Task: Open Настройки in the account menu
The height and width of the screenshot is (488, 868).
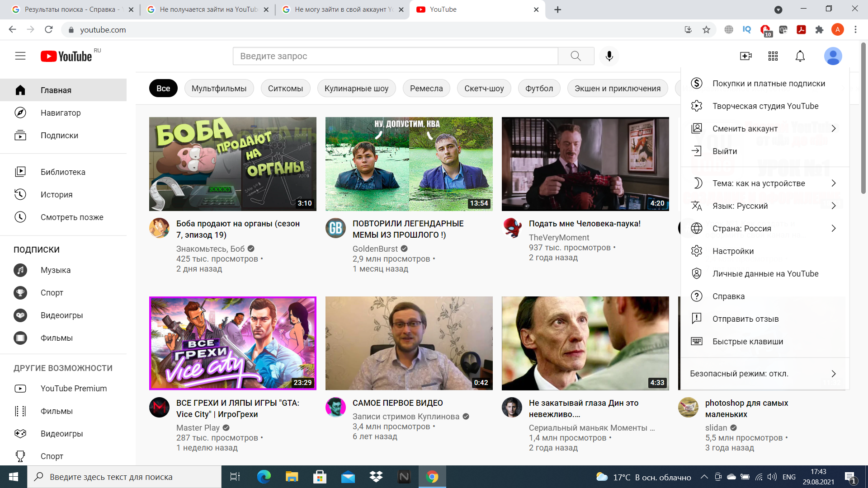Action: pos(733,251)
